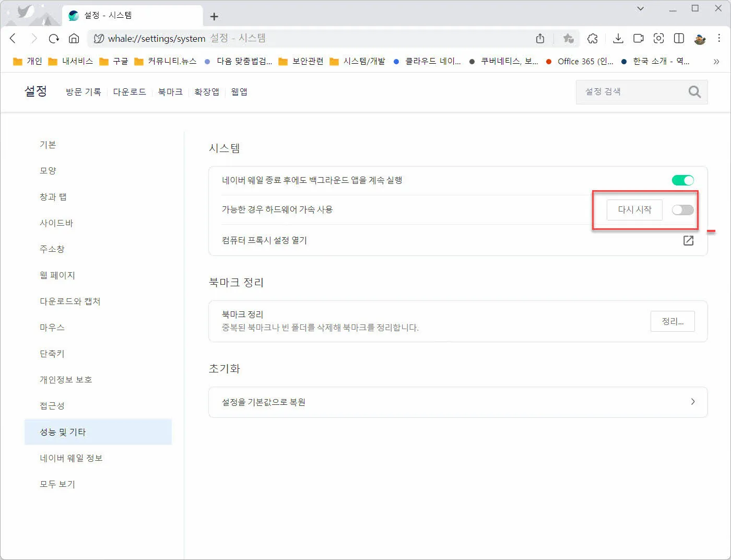Open the 북마크 settings tab
The height and width of the screenshot is (560, 731).
pyautogui.click(x=170, y=92)
